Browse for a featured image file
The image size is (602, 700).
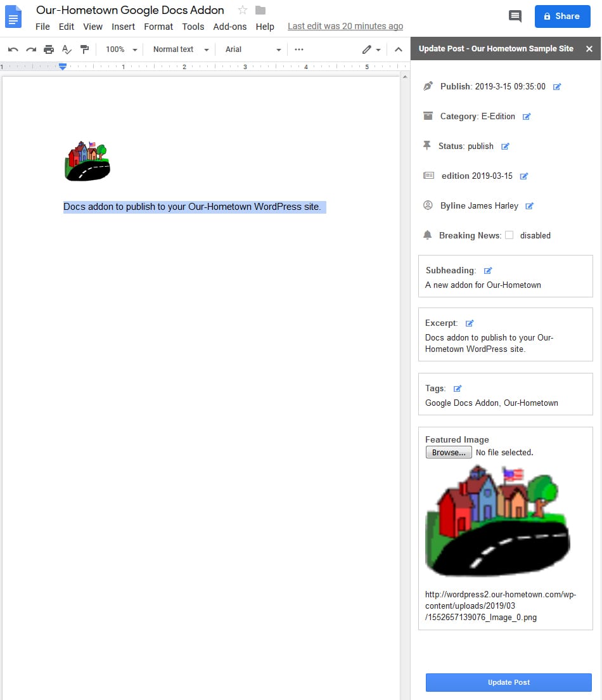(x=449, y=452)
